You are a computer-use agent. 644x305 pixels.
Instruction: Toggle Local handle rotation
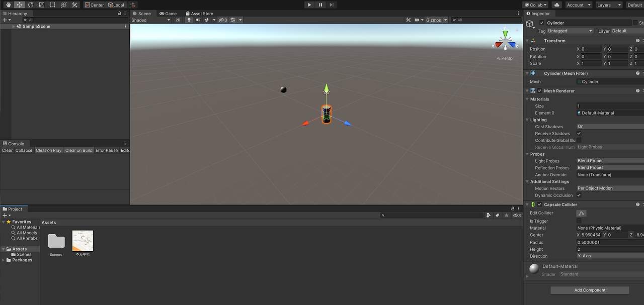pos(116,5)
